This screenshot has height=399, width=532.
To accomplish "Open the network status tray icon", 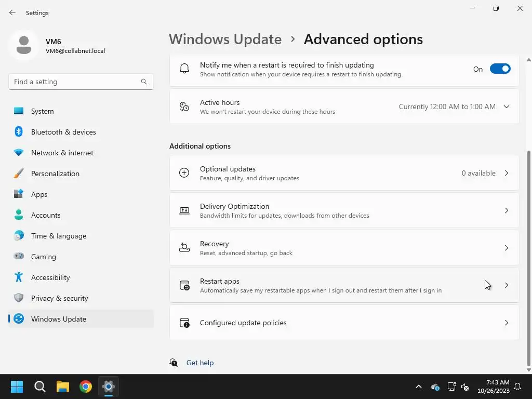I will coord(451,387).
